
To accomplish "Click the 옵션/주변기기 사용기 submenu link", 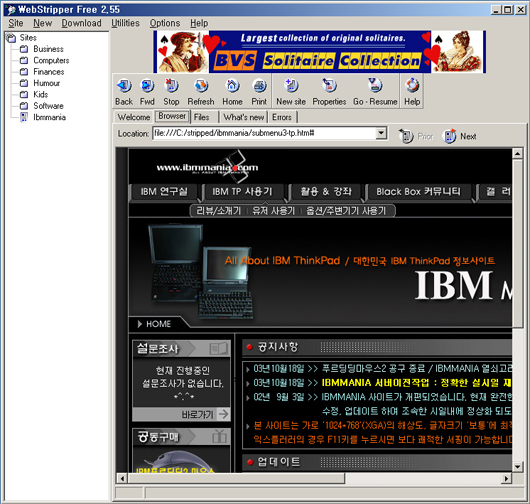I will (346, 211).
